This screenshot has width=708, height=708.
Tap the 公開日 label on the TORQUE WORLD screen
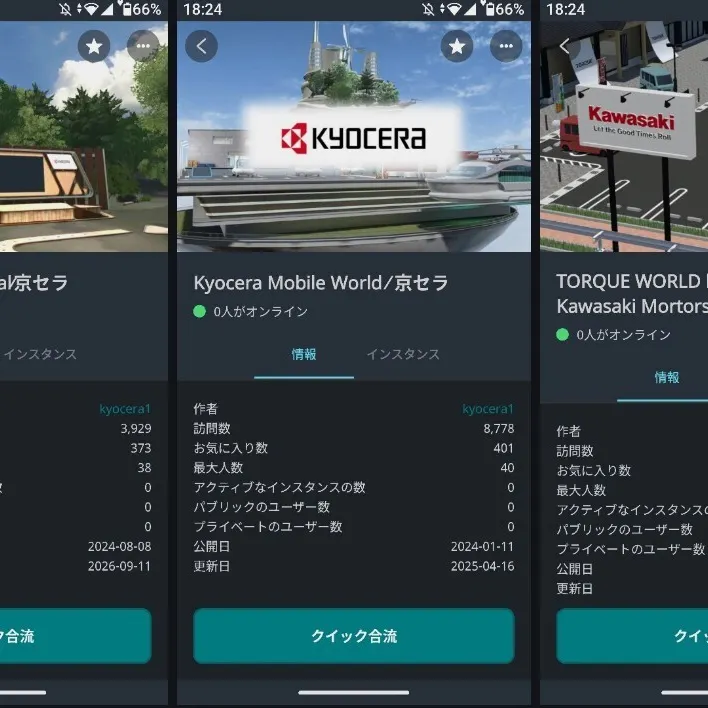(574, 569)
